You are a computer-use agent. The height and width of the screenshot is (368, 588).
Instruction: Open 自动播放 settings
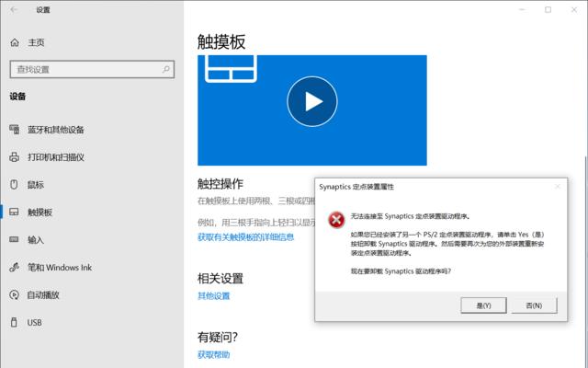coord(43,294)
